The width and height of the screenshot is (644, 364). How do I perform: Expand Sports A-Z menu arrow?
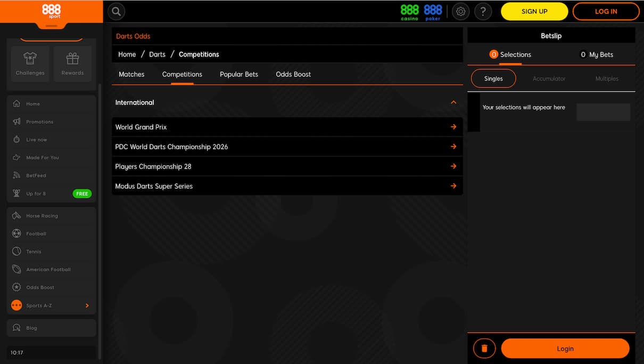[87, 305]
